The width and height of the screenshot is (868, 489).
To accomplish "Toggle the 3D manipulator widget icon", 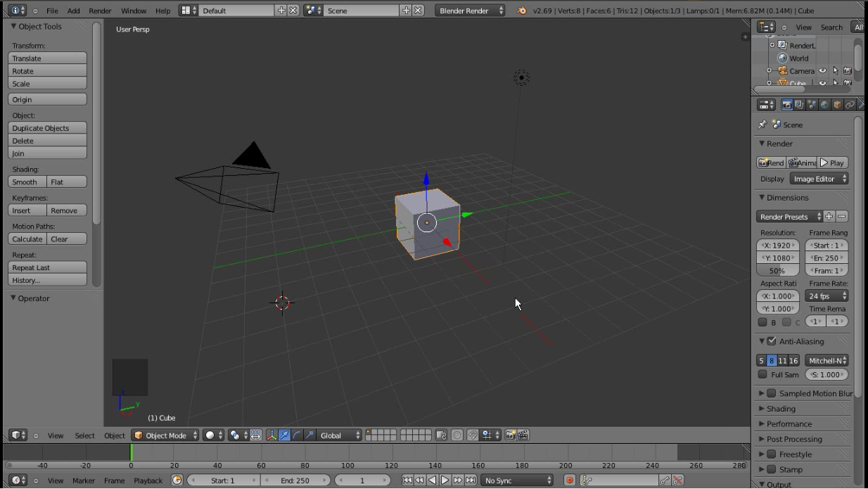I will click(272, 436).
